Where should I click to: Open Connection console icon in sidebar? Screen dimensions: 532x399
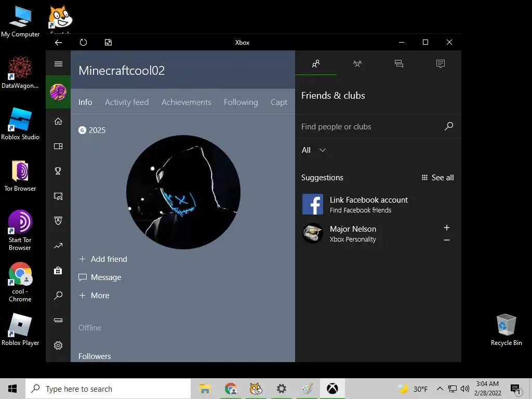(x=58, y=320)
